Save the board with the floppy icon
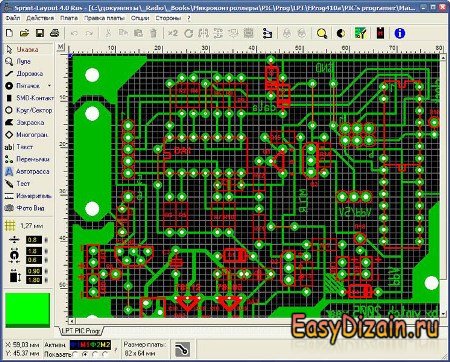This screenshot has width=450, height=362. coord(40,33)
